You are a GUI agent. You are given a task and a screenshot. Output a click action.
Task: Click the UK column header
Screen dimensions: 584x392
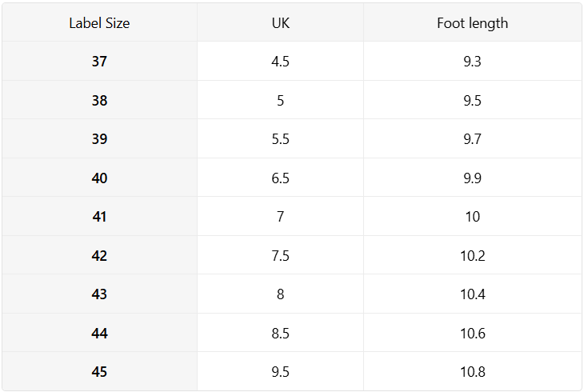point(281,23)
